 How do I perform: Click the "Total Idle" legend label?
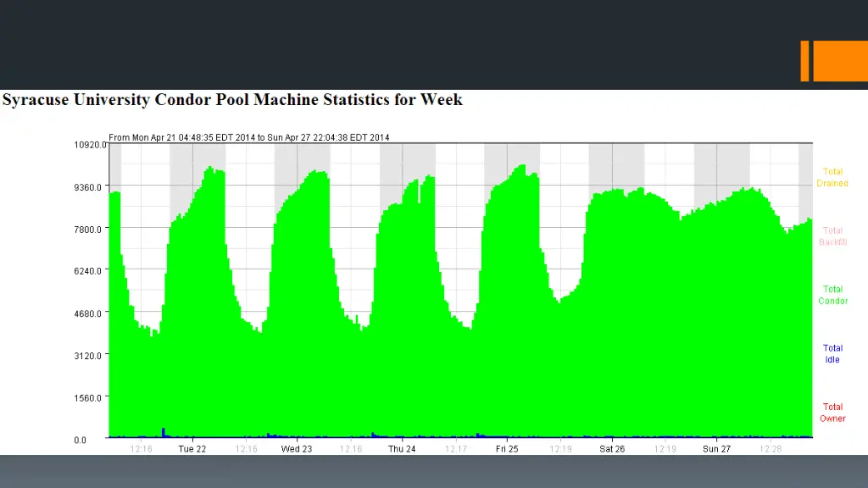[832, 353]
